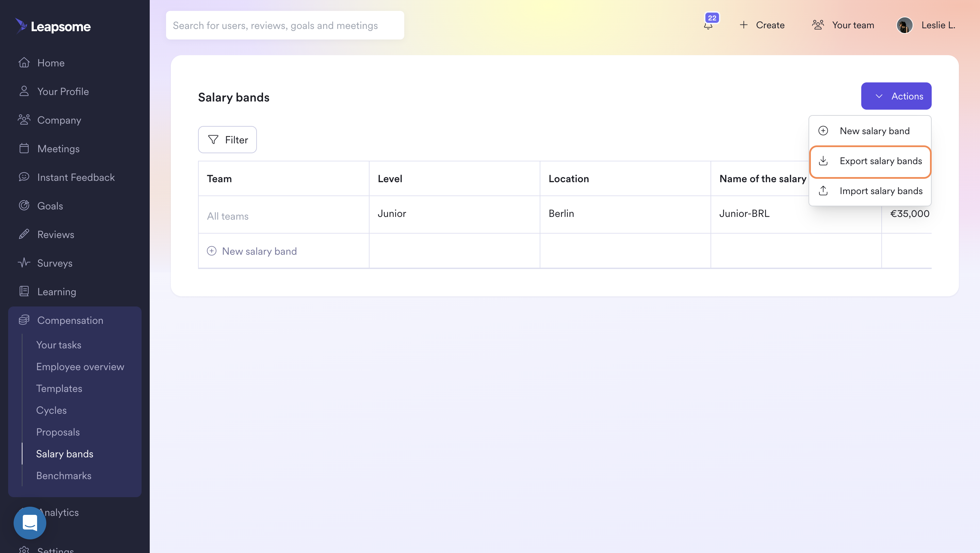This screenshot has height=553, width=980.
Task: Navigate to Goals
Action: click(x=50, y=206)
